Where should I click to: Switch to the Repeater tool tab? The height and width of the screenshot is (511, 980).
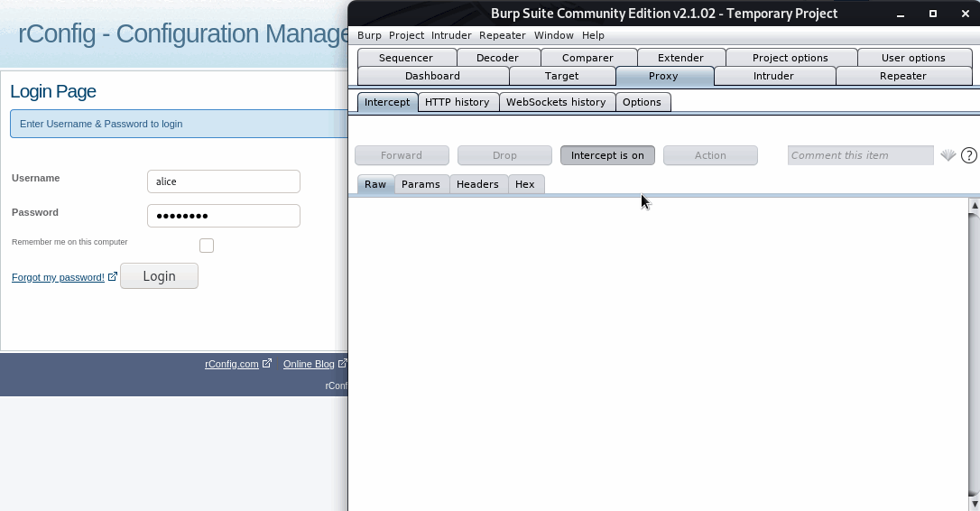[x=903, y=76]
